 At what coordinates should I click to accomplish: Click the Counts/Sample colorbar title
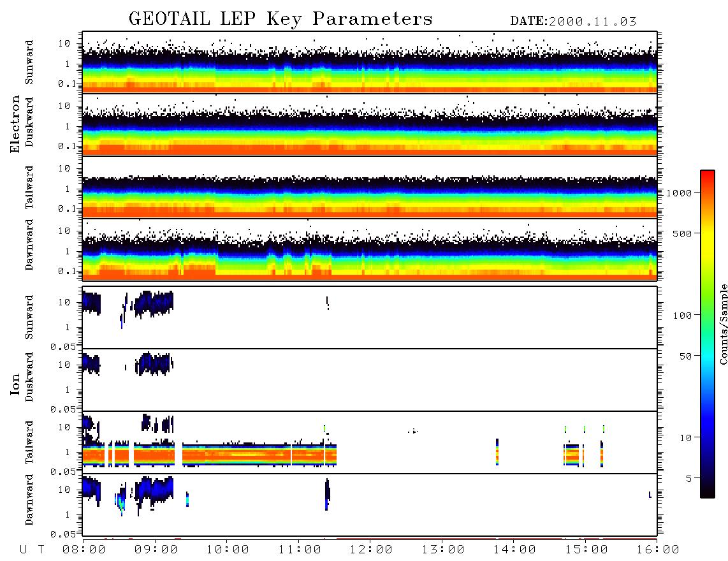coord(723,324)
